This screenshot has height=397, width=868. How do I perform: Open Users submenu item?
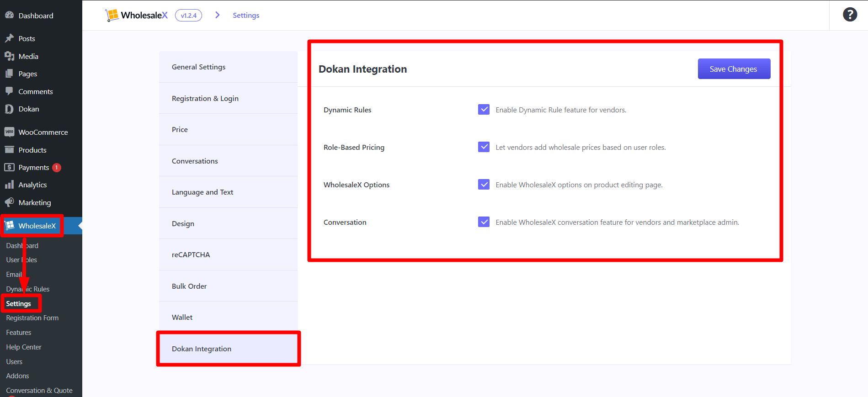14,361
